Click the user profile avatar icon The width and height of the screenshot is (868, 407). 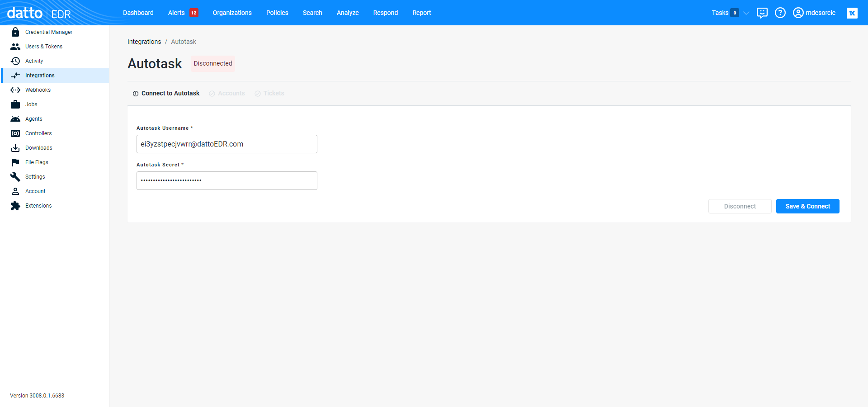pyautogui.click(x=798, y=13)
